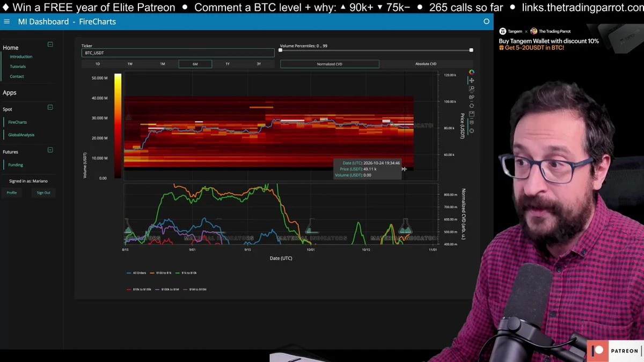The width and height of the screenshot is (644, 362).
Task: Open the hamburger menu in MI Dashboard header
Action: (6, 21)
